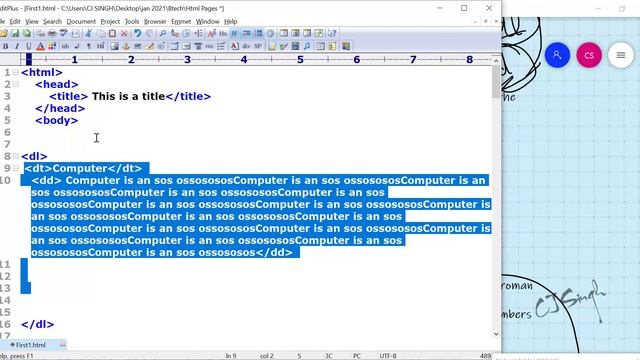
Task: Collapse the html fold marker on line 1
Action: click(x=16, y=72)
